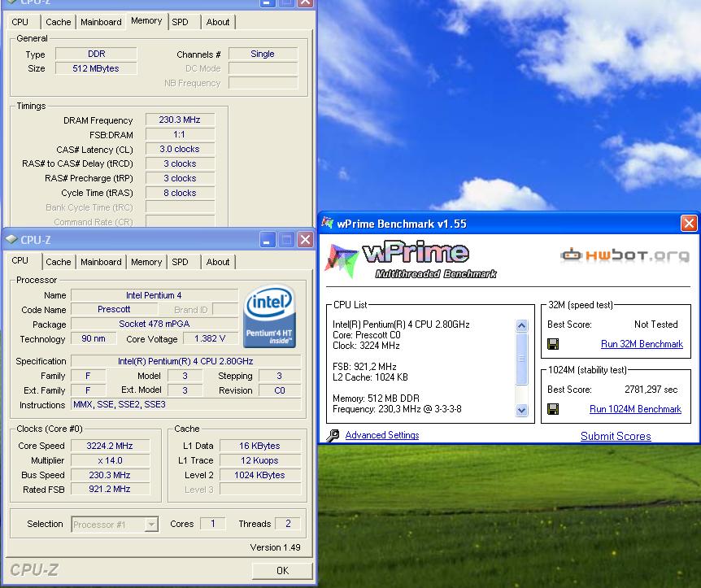
Task: Click the Intel Pentium 4 HT logo
Action: click(x=269, y=316)
